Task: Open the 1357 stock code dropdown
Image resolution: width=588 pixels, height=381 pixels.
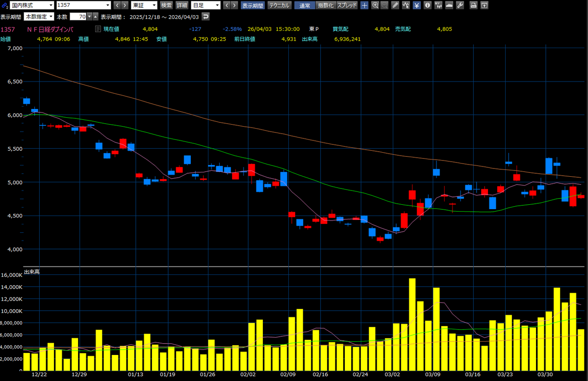Action: (83, 5)
